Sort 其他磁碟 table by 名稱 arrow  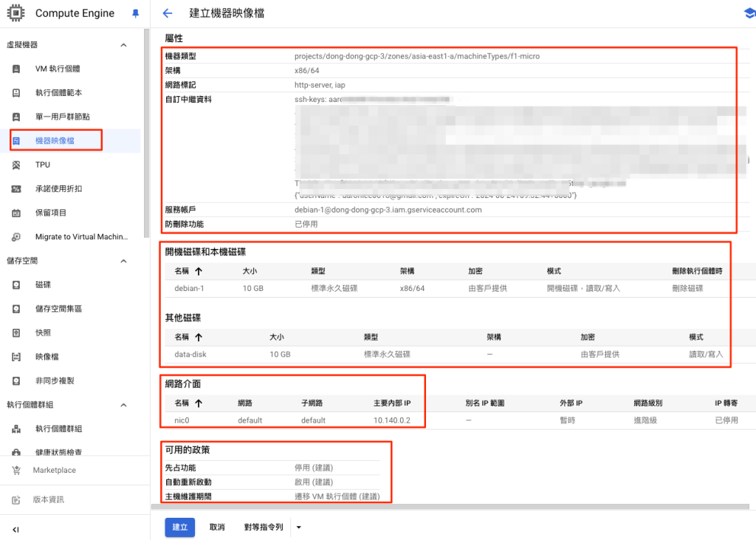(x=199, y=338)
